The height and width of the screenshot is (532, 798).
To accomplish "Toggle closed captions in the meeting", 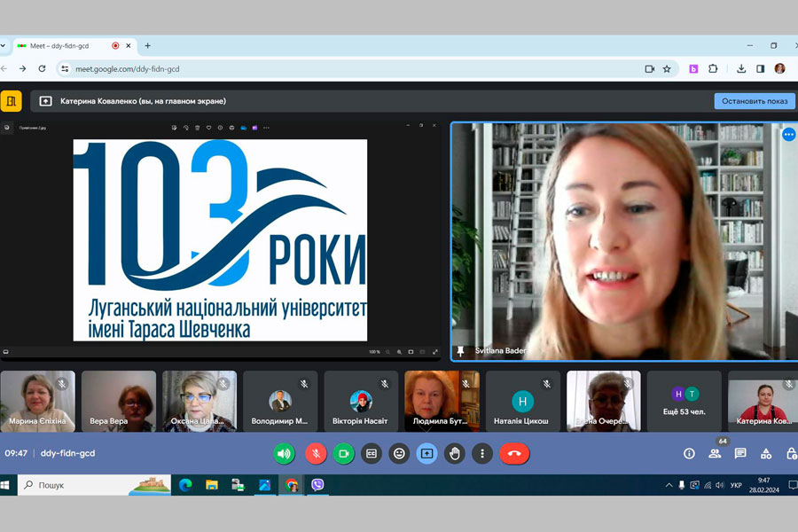I will [x=372, y=453].
